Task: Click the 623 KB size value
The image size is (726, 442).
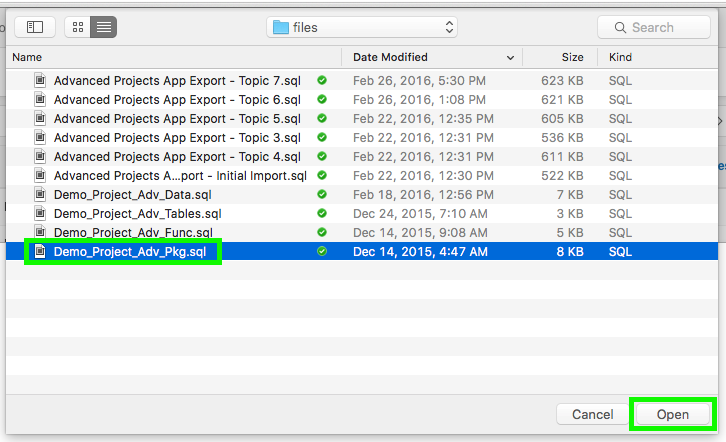Action: [x=562, y=81]
